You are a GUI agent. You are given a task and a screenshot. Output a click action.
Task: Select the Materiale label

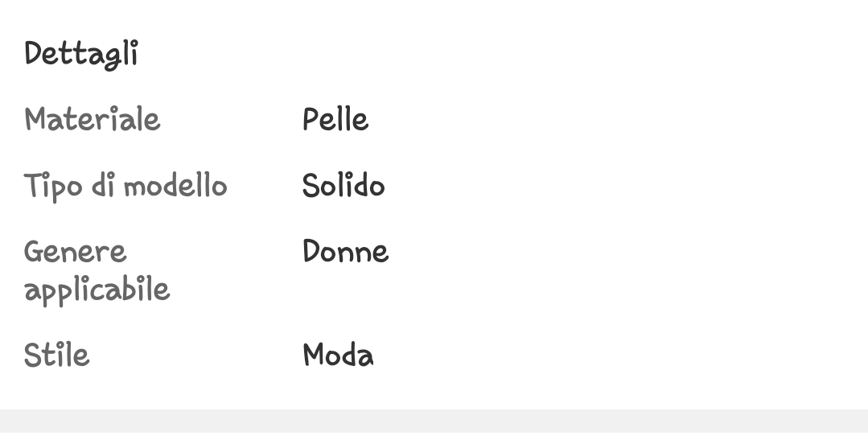pyautogui.click(x=92, y=120)
